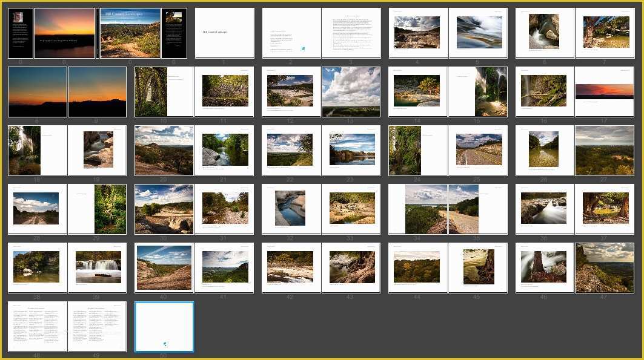
Task: Click the blurred river rapids photo on page 5
Action: [x=478, y=33]
